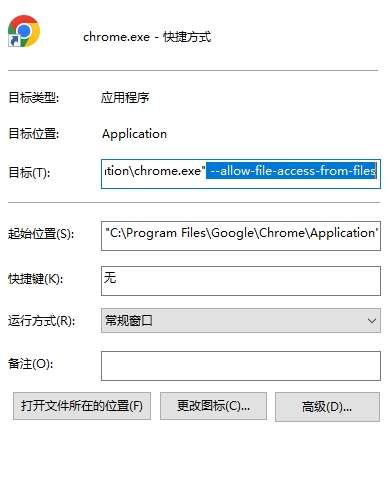The height and width of the screenshot is (482, 391).
Task: Open 高级(D)... advanced settings button
Action: pyautogui.click(x=327, y=407)
